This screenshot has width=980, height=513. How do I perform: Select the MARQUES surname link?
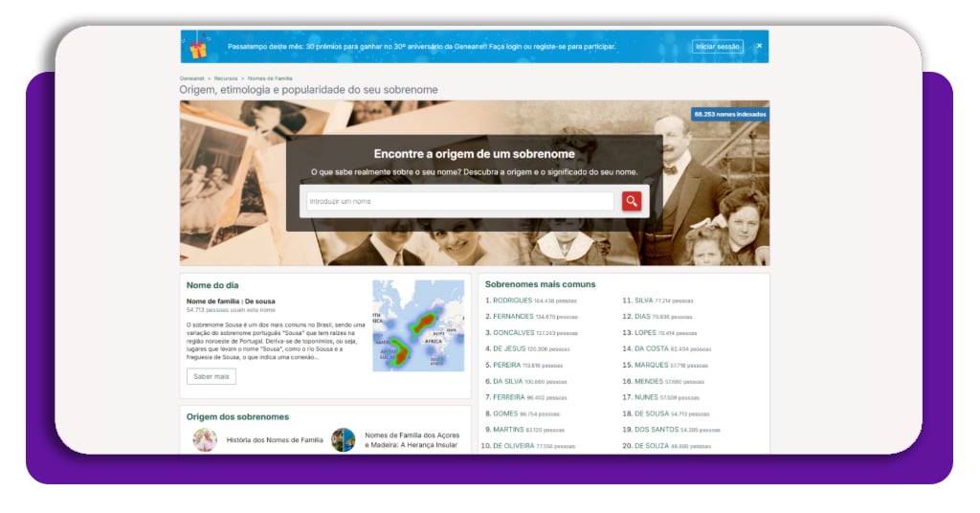[x=651, y=365]
